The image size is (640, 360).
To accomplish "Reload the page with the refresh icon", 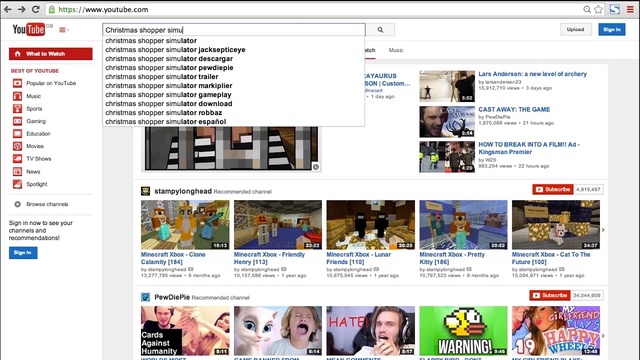I will pyautogui.click(x=36, y=9).
